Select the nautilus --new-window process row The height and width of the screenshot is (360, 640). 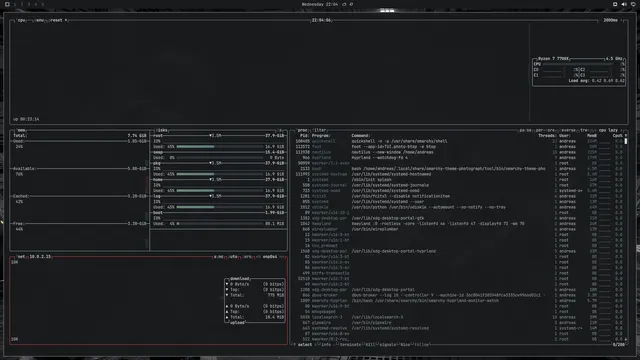point(459,152)
